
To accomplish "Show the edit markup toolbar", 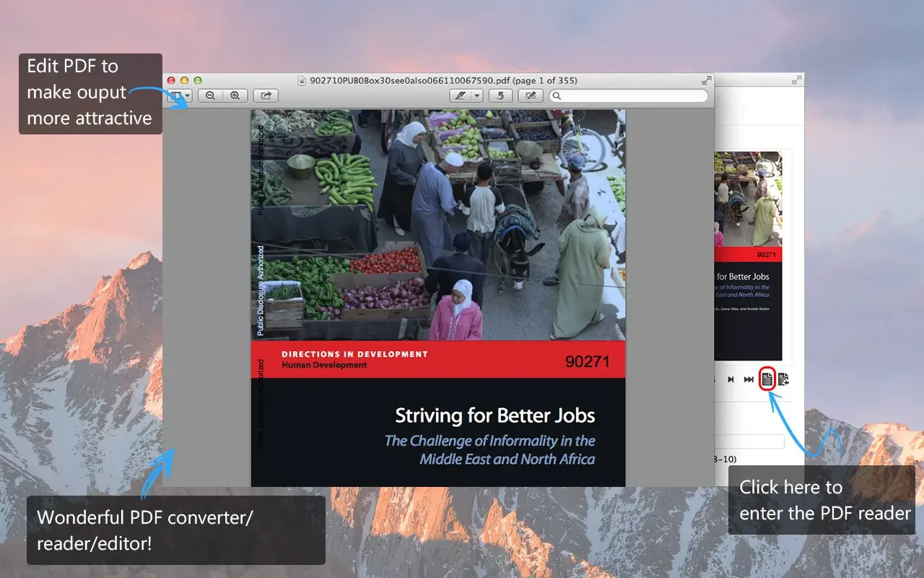I will [531, 95].
